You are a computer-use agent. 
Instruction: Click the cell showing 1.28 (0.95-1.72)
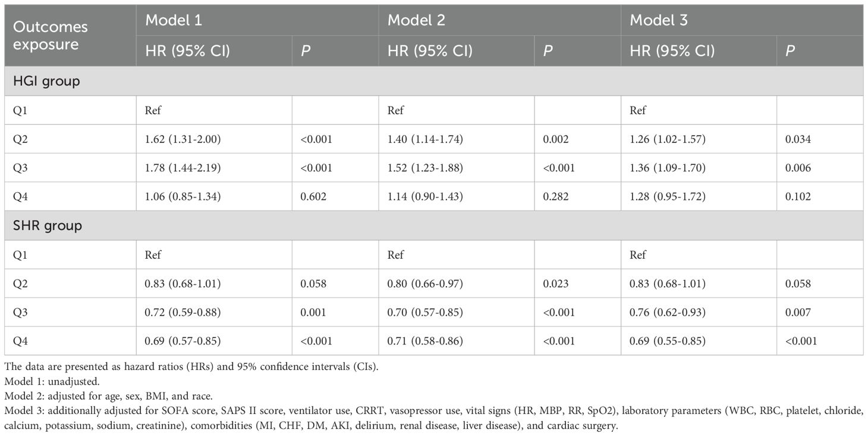coord(668,196)
